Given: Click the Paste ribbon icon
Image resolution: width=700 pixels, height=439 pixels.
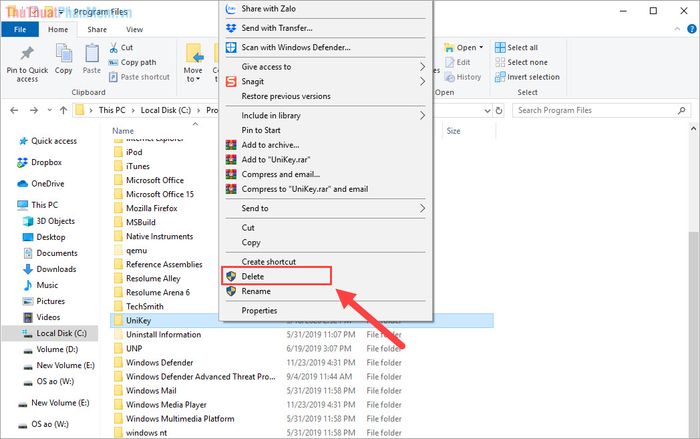Looking at the screenshot, I should (92, 53).
